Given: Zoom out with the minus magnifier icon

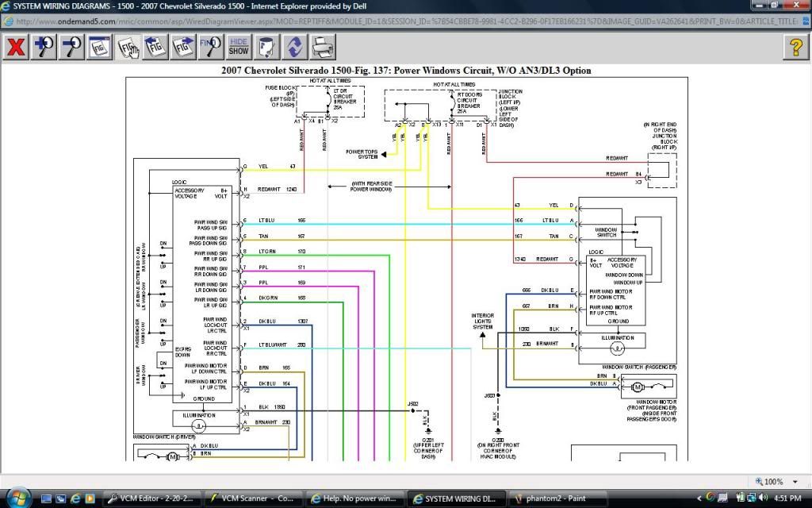Looking at the screenshot, I should 72,47.
